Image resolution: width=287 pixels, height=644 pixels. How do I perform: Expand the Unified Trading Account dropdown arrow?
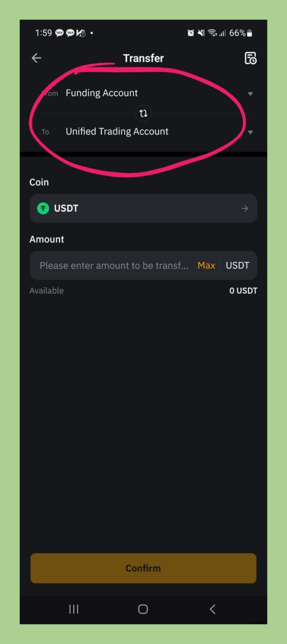tap(250, 132)
